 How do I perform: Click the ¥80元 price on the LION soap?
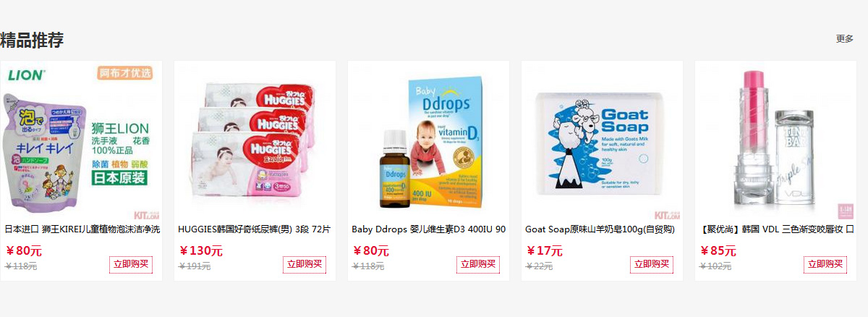(23, 251)
